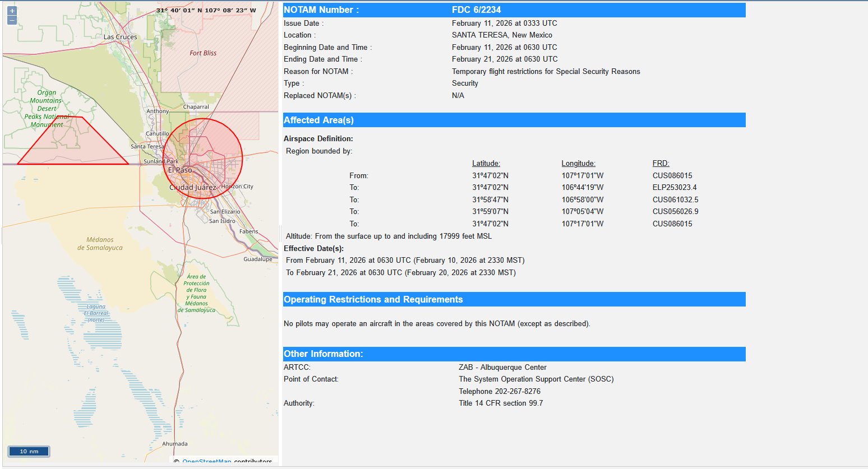Click the Médanos de Samalayuca map label
The height and width of the screenshot is (469, 868).
coord(100,244)
